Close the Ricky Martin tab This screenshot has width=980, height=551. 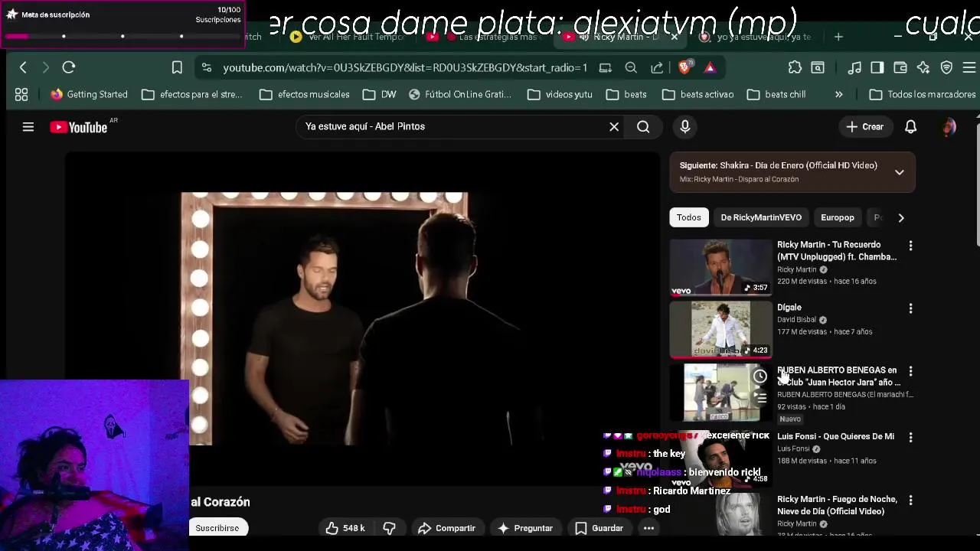click(674, 37)
